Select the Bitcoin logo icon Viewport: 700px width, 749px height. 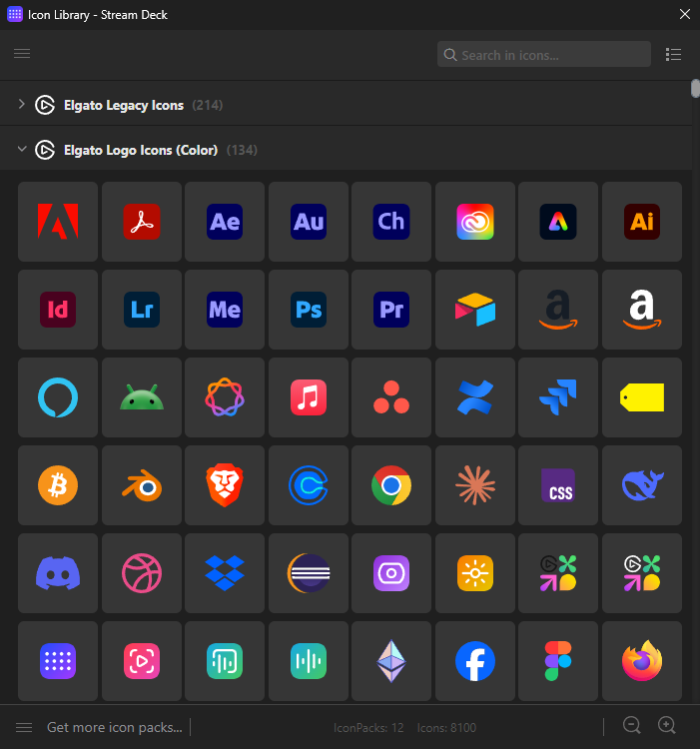(58, 485)
